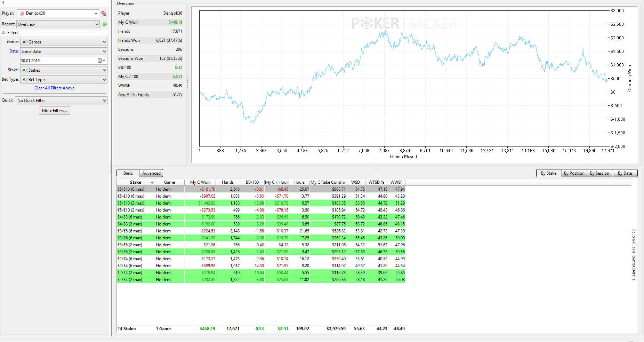
Task: Select the $5/$10 (6 max) stake row
Action: tap(261, 189)
